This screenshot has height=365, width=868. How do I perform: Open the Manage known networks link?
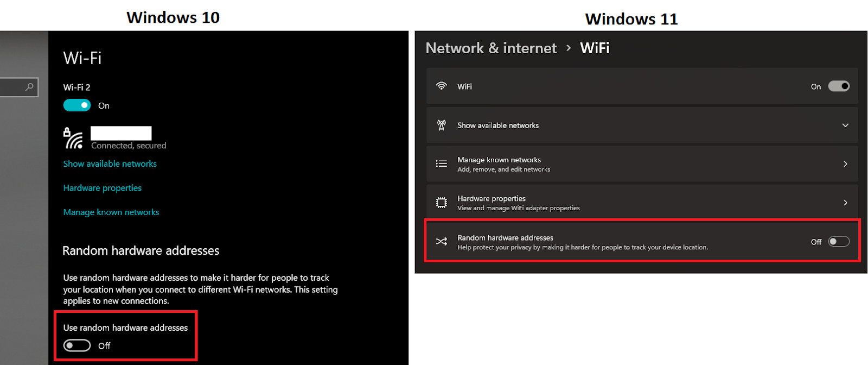tap(111, 212)
